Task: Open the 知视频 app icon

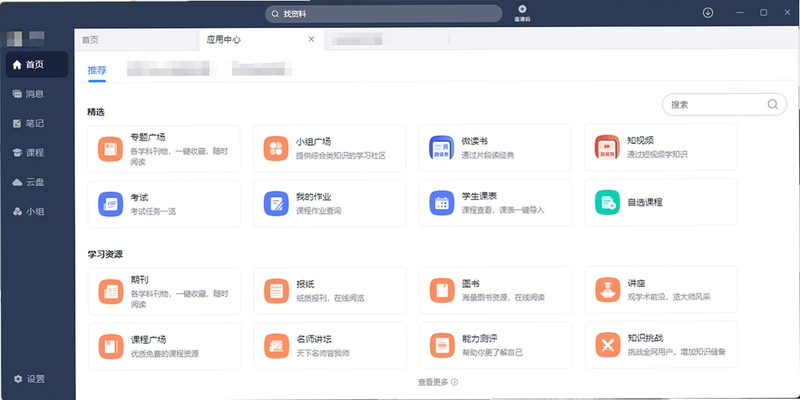Action: tap(607, 147)
